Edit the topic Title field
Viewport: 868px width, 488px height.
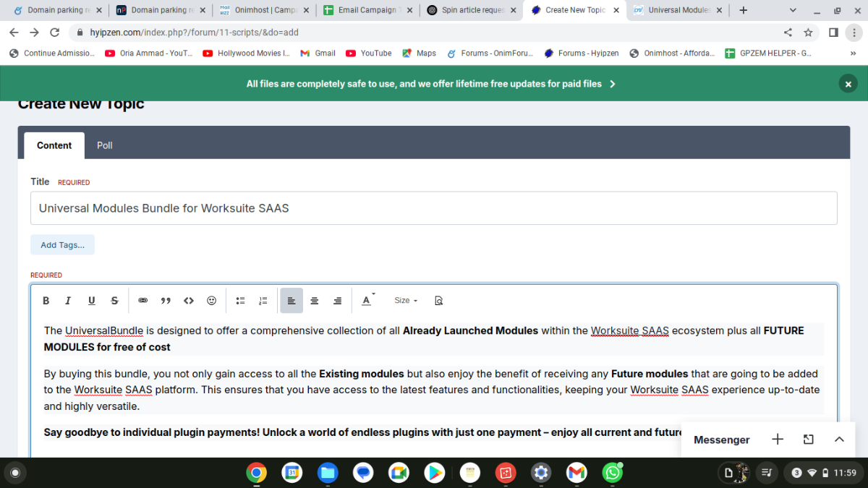click(434, 208)
